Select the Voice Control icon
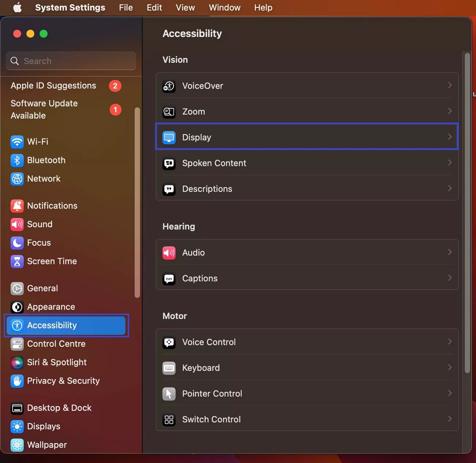Image resolution: width=476 pixels, height=463 pixels. [x=169, y=342]
